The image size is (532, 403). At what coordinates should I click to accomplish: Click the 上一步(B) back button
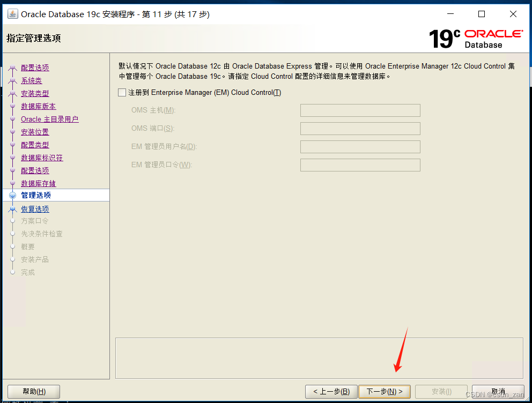point(331,391)
